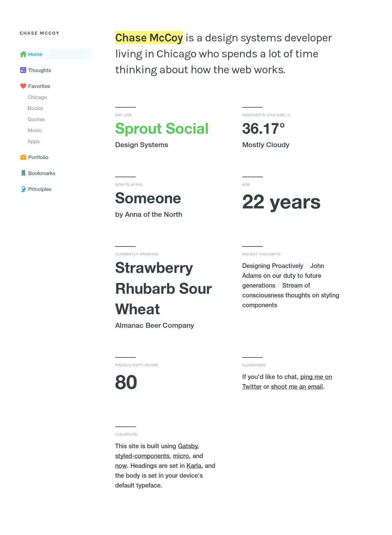This screenshot has height=535, width=392.
Task: Go to the Books section
Action: [35, 108]
